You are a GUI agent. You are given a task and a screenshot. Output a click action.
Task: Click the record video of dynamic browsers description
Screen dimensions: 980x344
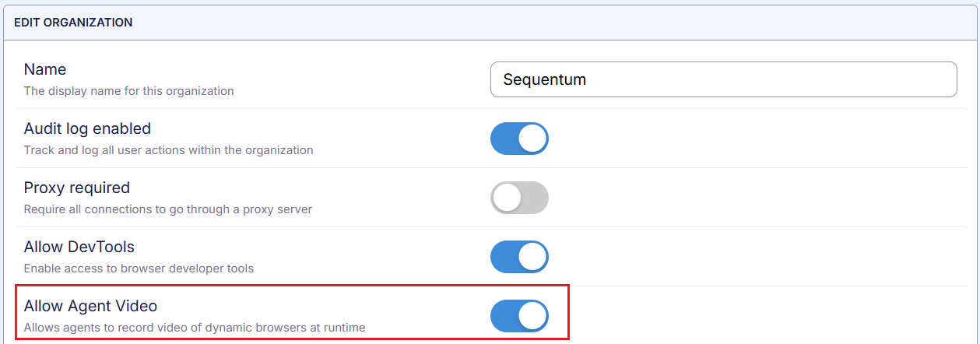[194, 328]
